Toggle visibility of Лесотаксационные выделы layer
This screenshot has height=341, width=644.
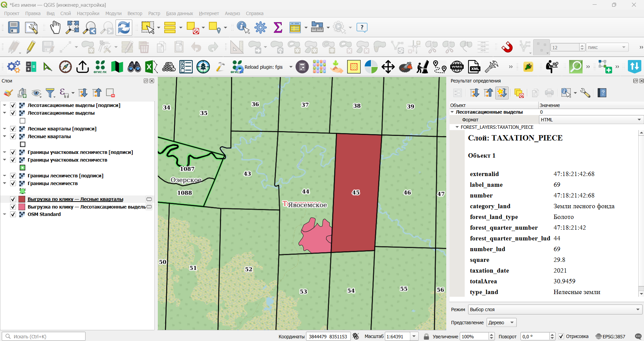13,113
